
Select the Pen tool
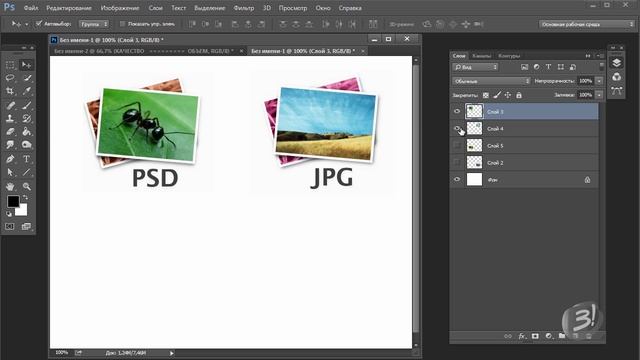click(10, 159)
